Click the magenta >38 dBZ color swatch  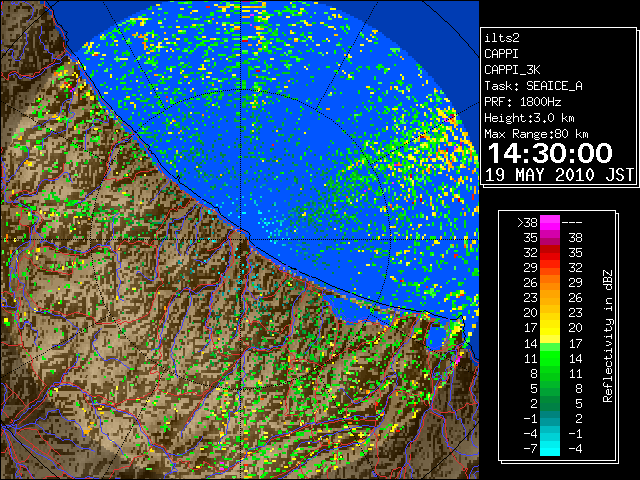coord(550,222)
